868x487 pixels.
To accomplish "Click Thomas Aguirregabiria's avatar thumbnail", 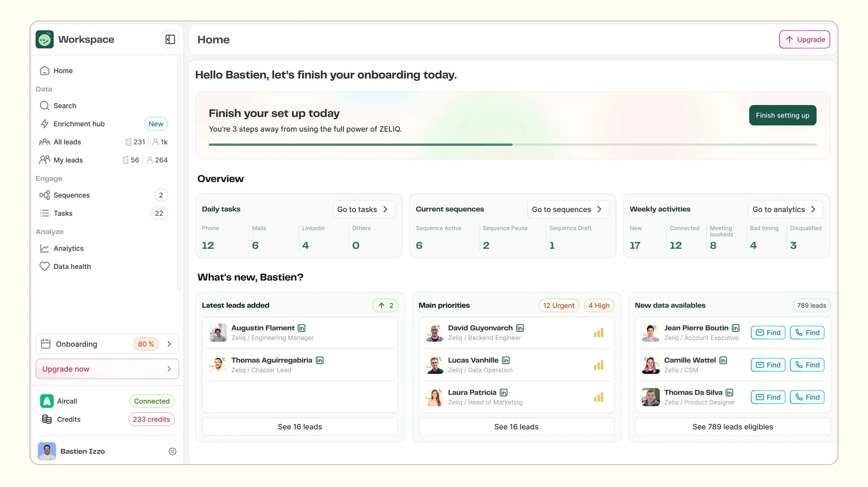I will (218, 365).
